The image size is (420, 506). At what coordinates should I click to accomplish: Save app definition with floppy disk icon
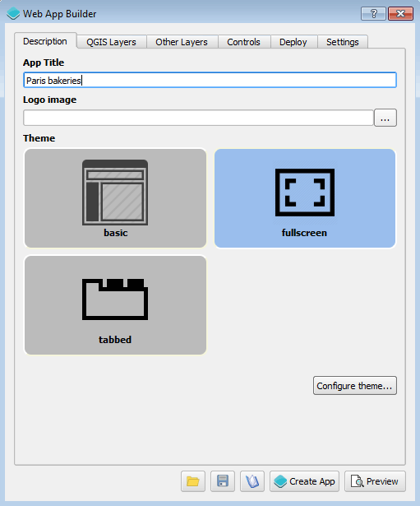[x=223, y=481]
